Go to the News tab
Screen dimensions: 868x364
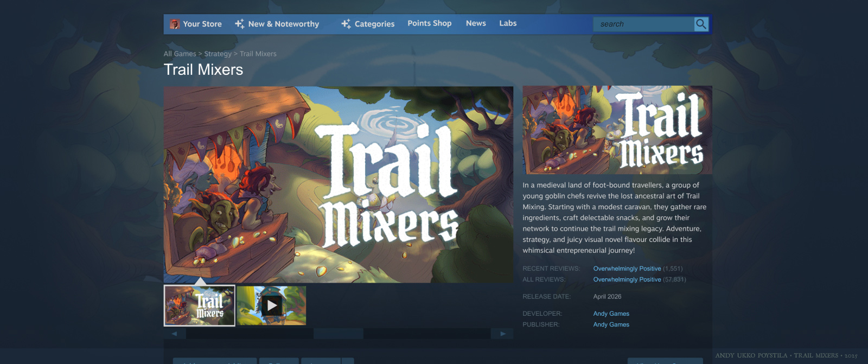476,23
